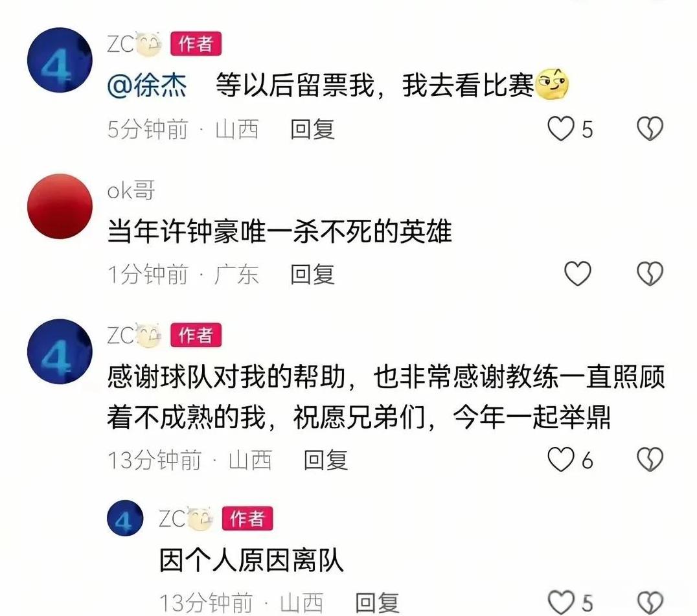The width and height of the screenshot is (697, 616).
Task: Like ok哥's comment about 许钟豪
Action: click(577, 273)
